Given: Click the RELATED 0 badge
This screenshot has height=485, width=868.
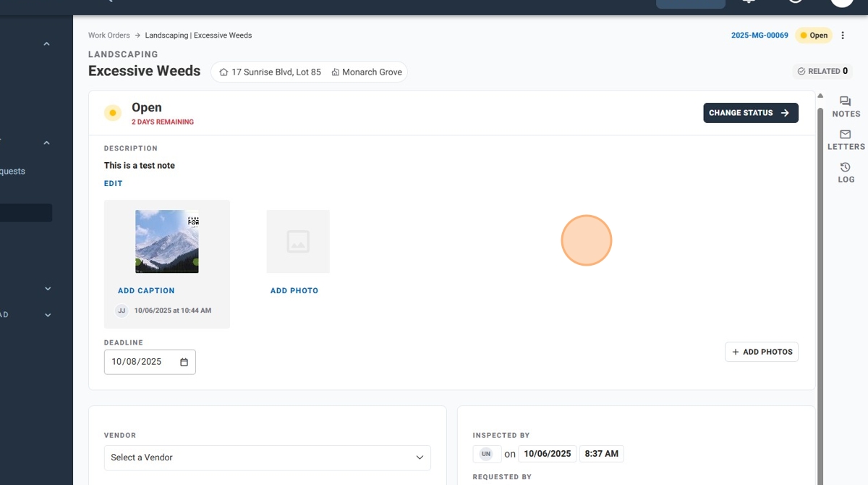Looking at the screenshot, I should (x=822, y=72).
